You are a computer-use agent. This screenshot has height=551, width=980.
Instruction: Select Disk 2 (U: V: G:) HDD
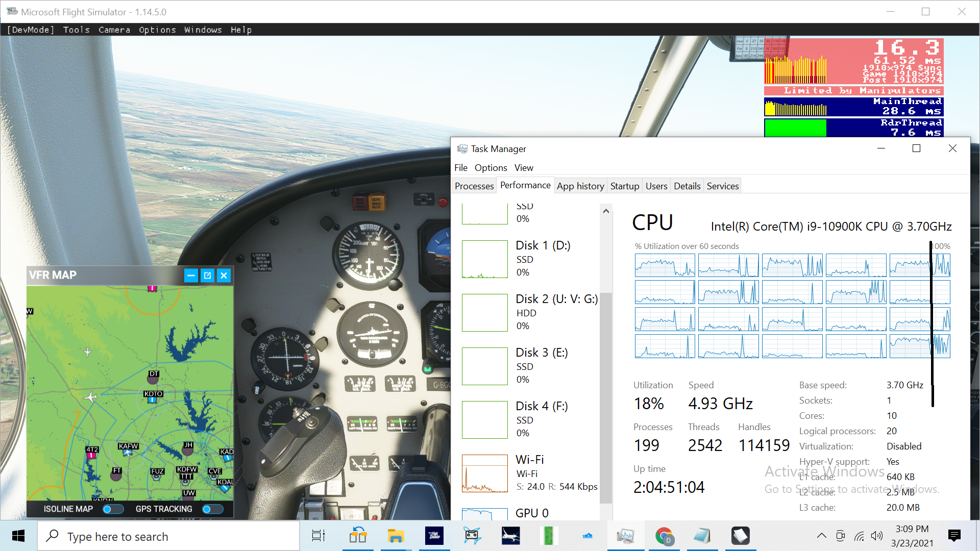530,312
